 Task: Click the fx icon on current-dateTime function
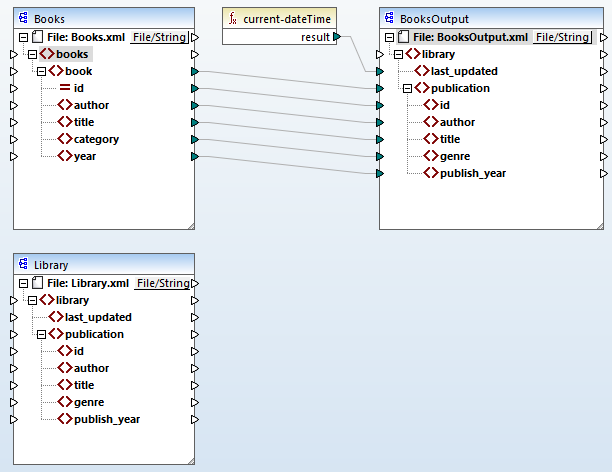[232, 19]
